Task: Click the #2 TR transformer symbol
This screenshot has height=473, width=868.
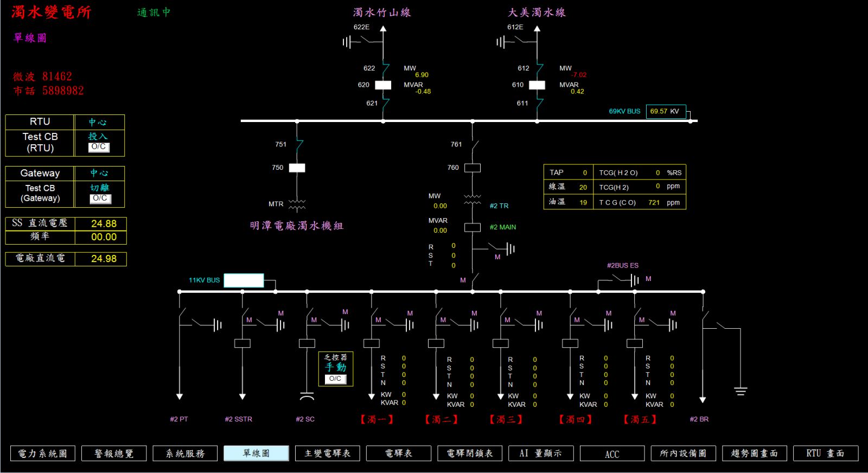Action: coord(473,200)
